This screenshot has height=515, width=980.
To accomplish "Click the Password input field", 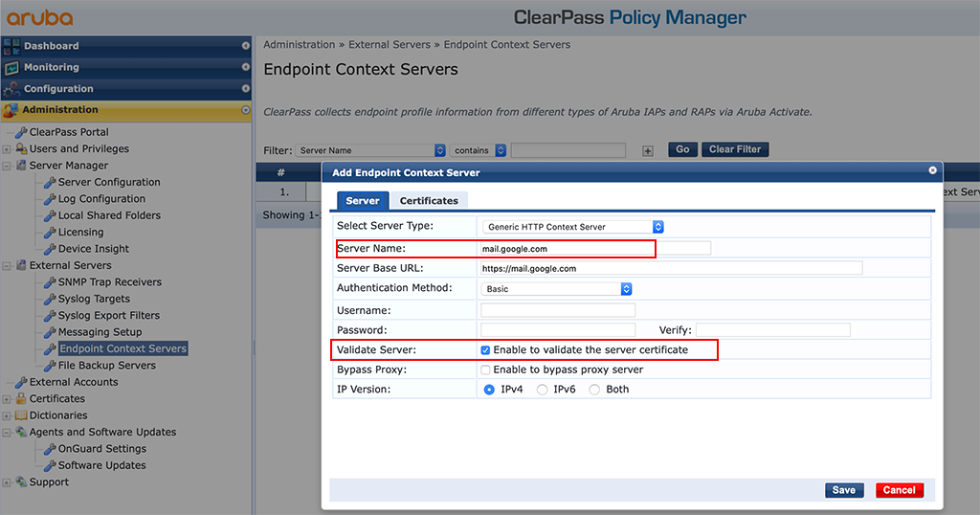I will pyautogui.click(x=558, y=330).
